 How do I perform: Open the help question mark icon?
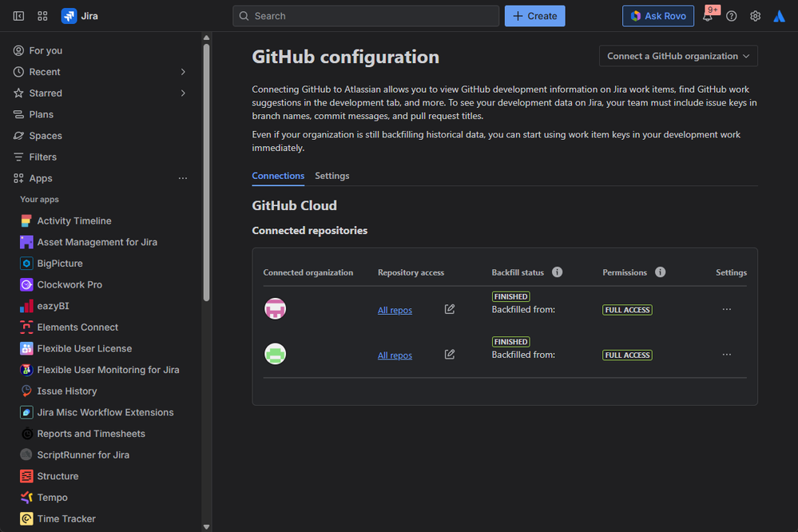pyautogui.click(x=732, y=16)
